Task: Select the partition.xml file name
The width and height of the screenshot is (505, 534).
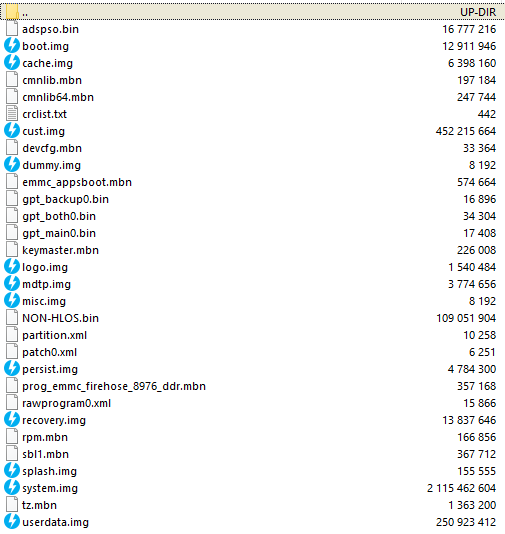Action: (54, 335)
